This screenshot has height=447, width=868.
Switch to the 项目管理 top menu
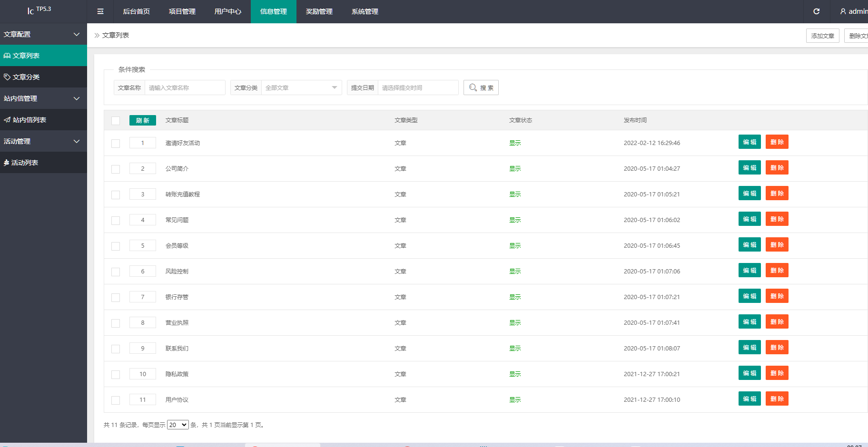pos(182,11)
